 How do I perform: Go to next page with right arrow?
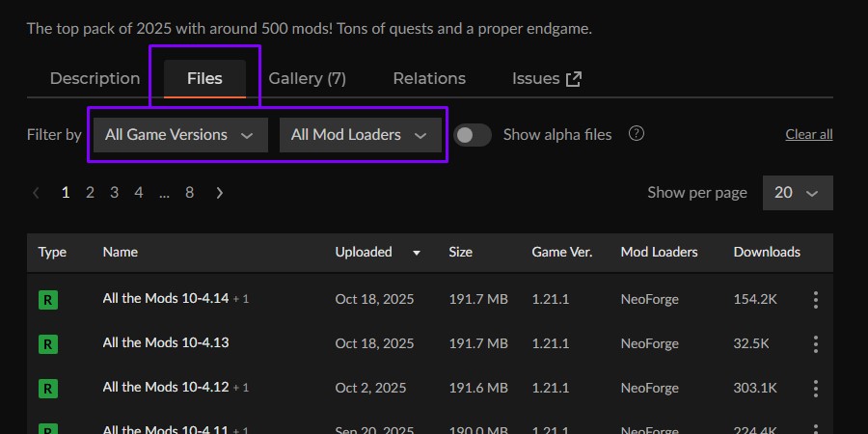coord(220,193)
